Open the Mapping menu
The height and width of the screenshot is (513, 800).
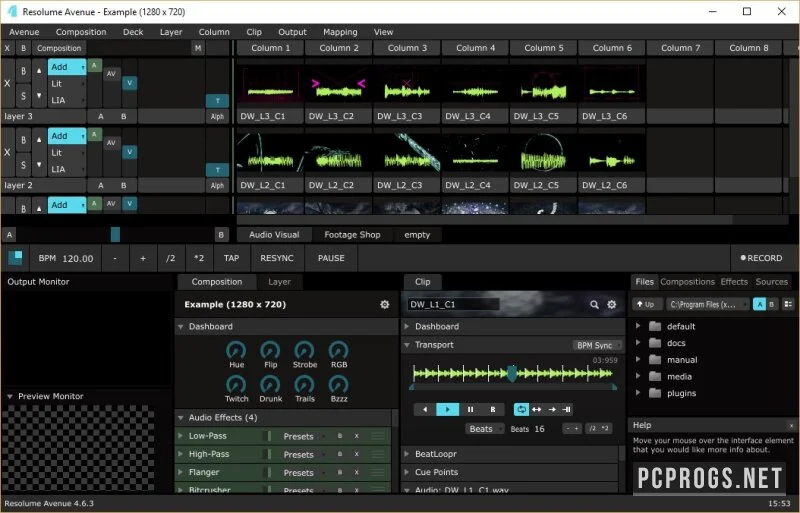click(x=340, y=32)
